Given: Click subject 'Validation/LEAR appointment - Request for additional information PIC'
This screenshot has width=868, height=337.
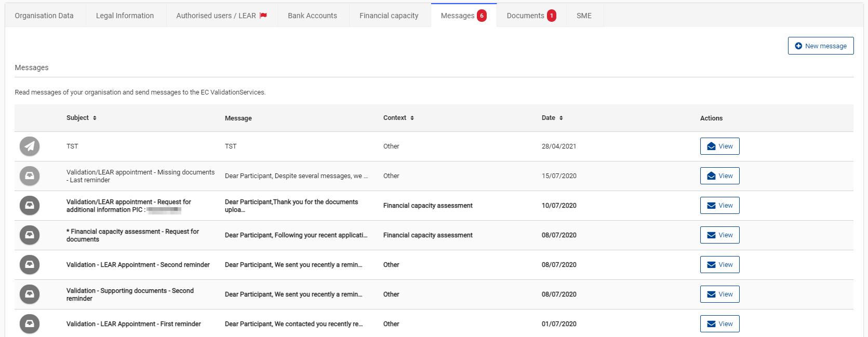Looking at the screenshot, I should click(129, 206).
